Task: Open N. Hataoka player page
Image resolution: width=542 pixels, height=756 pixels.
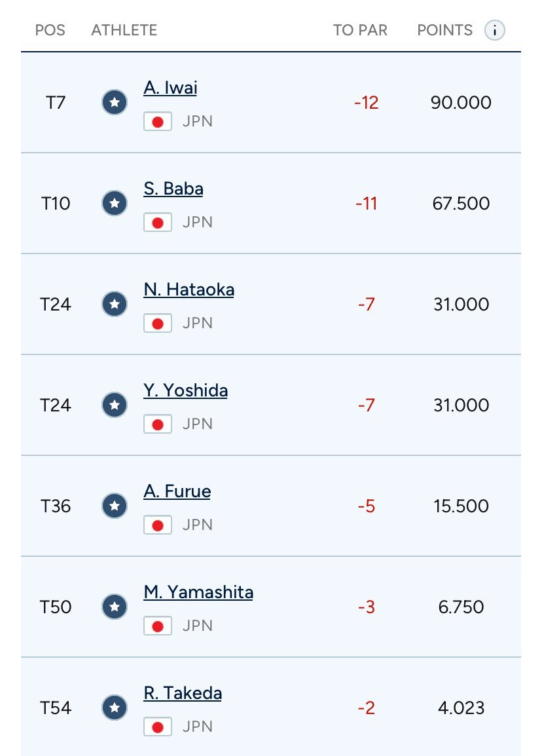Action: click(x=189, y=290)
